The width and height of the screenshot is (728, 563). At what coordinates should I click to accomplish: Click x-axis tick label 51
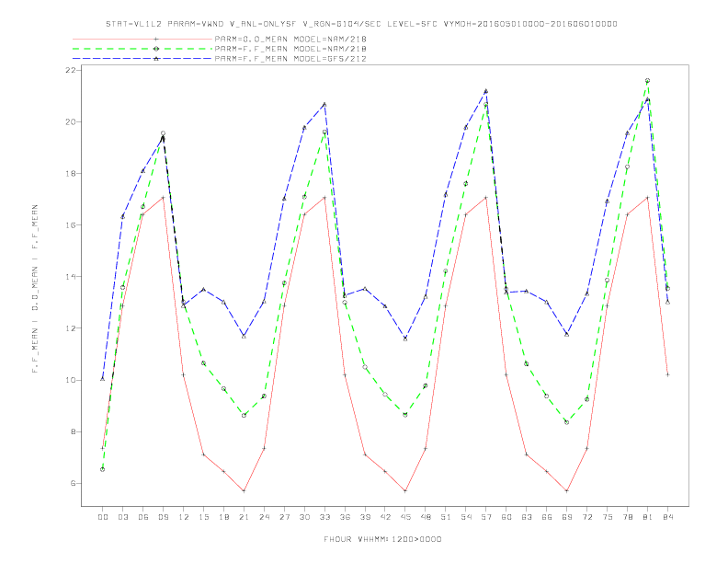446,517
